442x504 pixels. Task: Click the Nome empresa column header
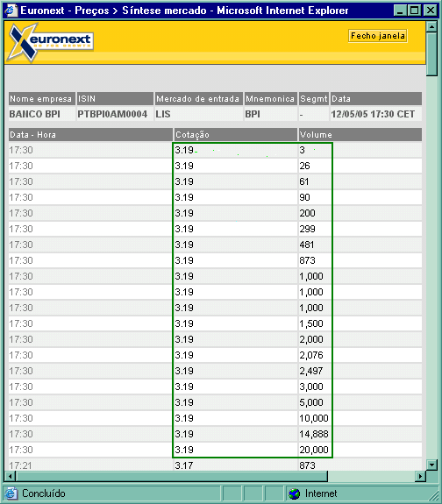click(42, 99)
